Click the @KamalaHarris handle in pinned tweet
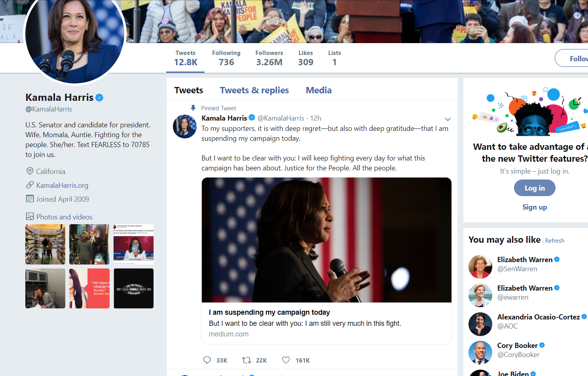The image size is (588, 376). 281,118
